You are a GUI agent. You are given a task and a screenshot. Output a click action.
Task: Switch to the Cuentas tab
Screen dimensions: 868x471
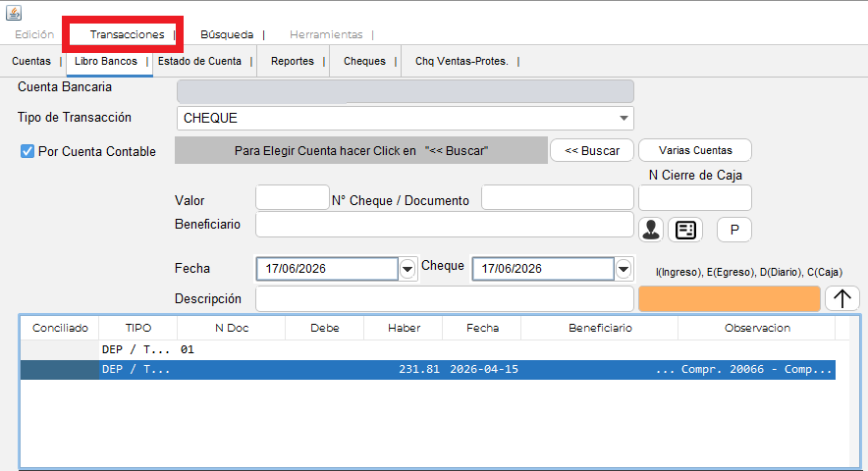coord(31,61)
